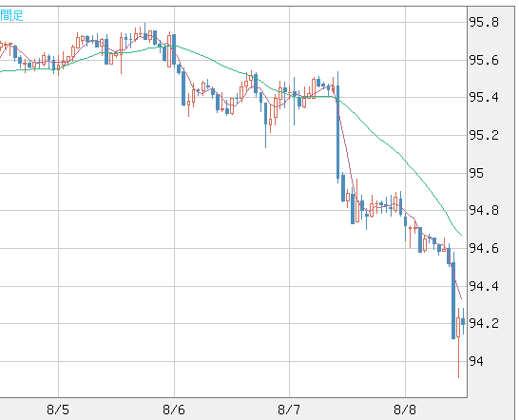Select the 8/5 date marker
This screenshot has width=519, height=420.
(58, 410)
